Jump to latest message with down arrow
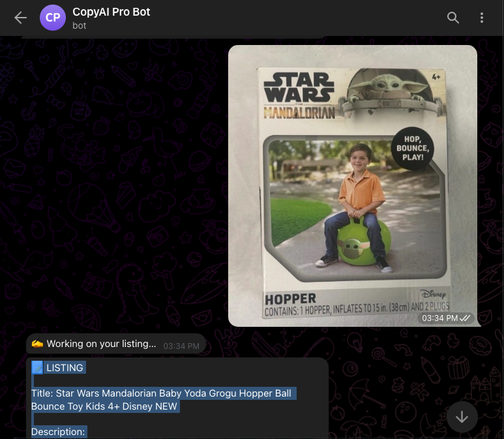The image size is (504, 439). click(x=462, y=417)
